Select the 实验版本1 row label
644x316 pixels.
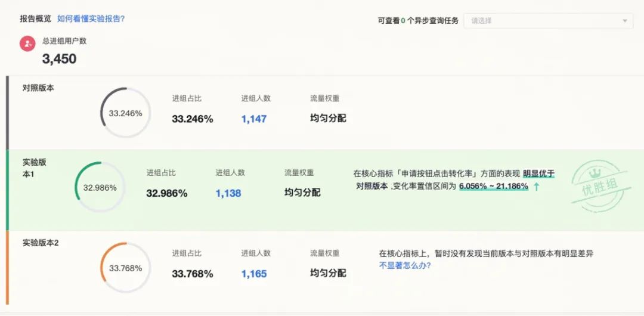click(34, 168)
